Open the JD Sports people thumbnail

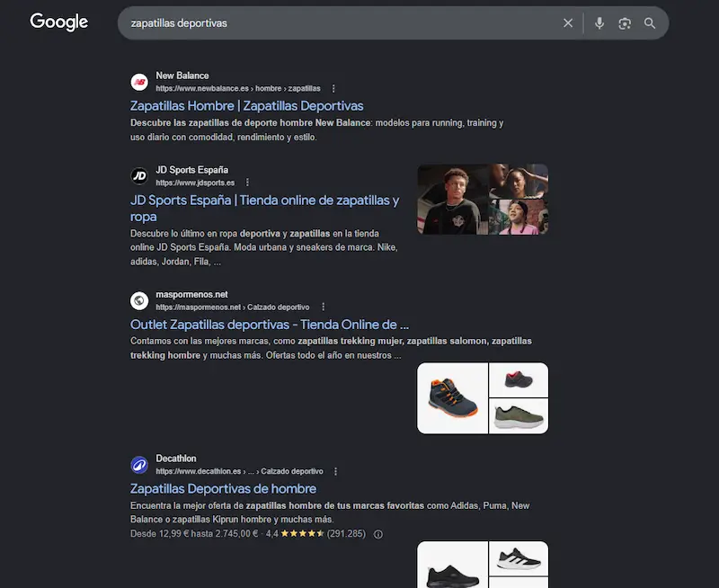(x=483, y=199)
